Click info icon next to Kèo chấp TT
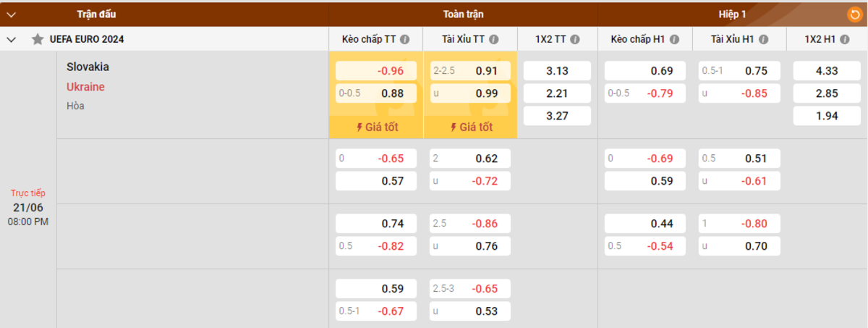The image size is (868, 328). point(405,40)
